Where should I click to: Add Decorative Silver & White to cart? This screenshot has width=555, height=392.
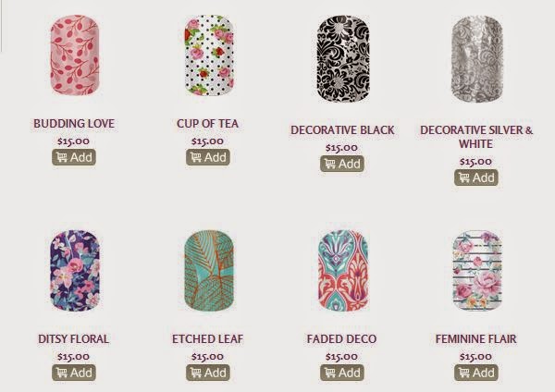[476, 178]
